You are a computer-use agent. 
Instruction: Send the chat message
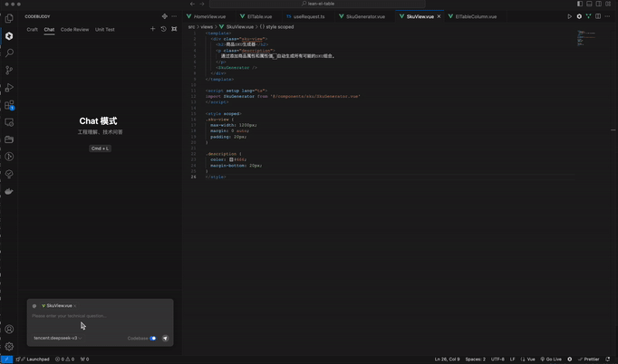(165, 338)
